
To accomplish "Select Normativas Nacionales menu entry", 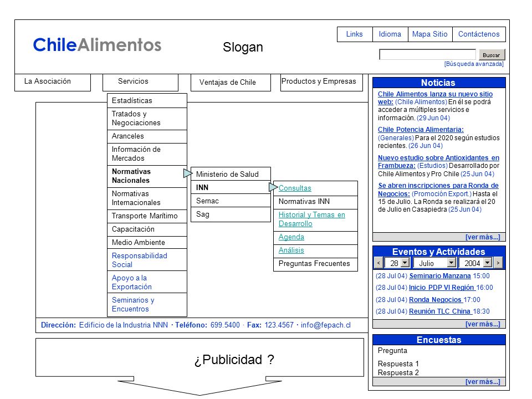I will (147, 176).
